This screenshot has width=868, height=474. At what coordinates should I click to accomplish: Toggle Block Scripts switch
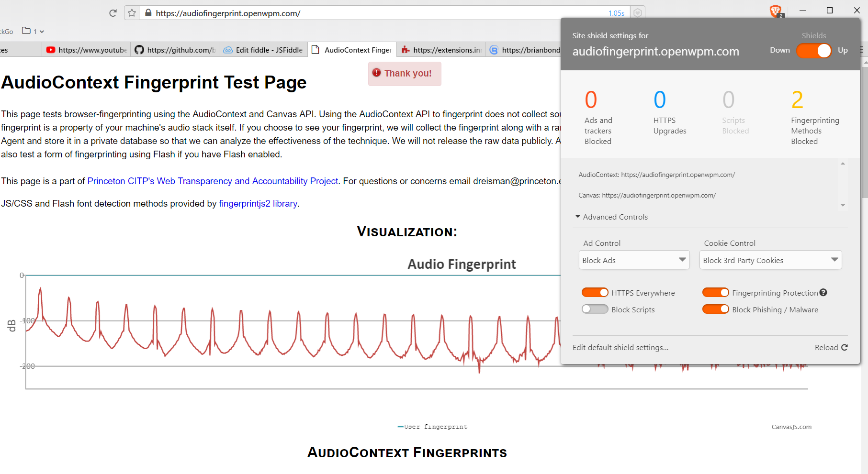[x=595, y=309]
